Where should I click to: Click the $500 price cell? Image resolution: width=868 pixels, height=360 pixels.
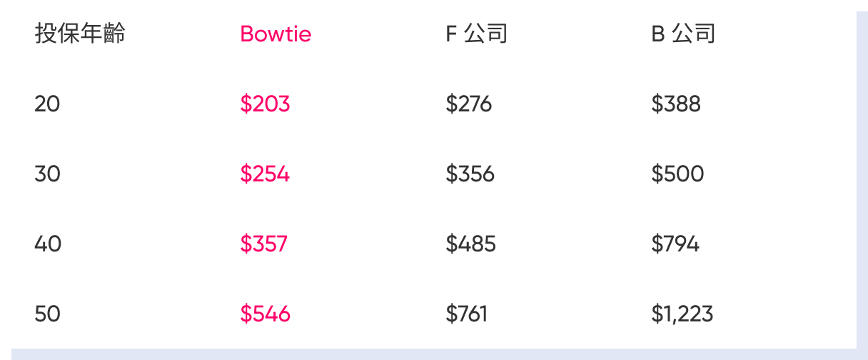tap(677, 174)
